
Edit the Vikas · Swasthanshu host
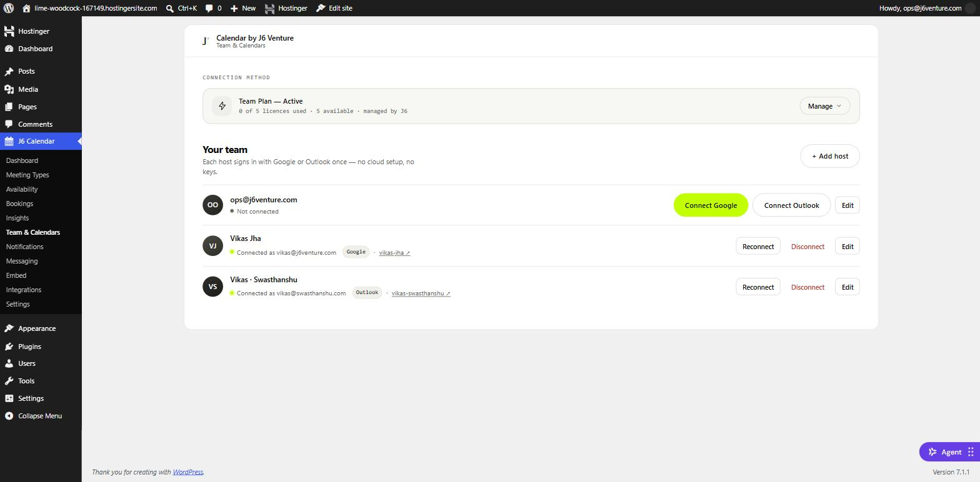847,287
